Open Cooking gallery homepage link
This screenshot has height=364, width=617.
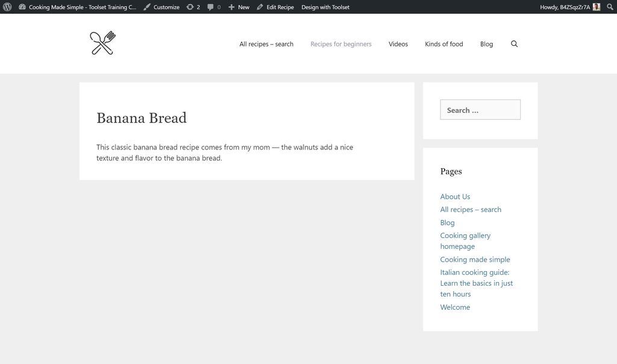pyautogui.click(x=465, y=241)
